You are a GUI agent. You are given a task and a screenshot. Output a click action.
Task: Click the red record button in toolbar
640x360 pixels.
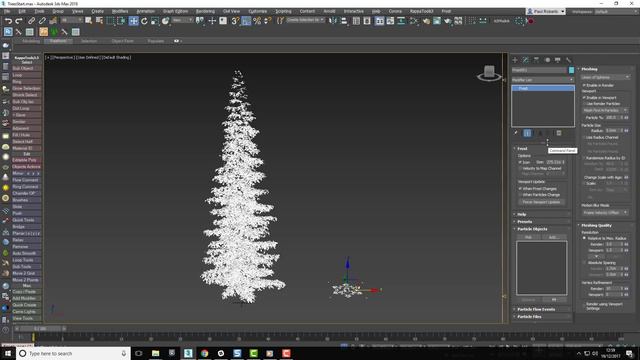(x=531, y=21)
